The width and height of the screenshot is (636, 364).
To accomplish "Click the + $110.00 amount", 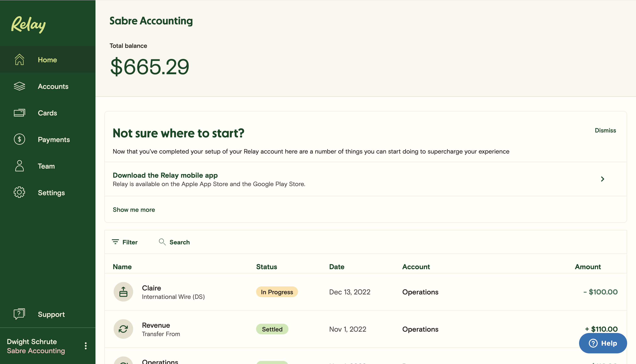I will 601,329.
